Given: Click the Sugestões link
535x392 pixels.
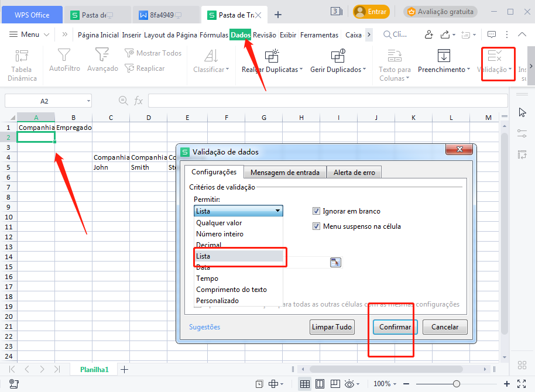Looking at the screenshot, I should (x=205, y=327).
